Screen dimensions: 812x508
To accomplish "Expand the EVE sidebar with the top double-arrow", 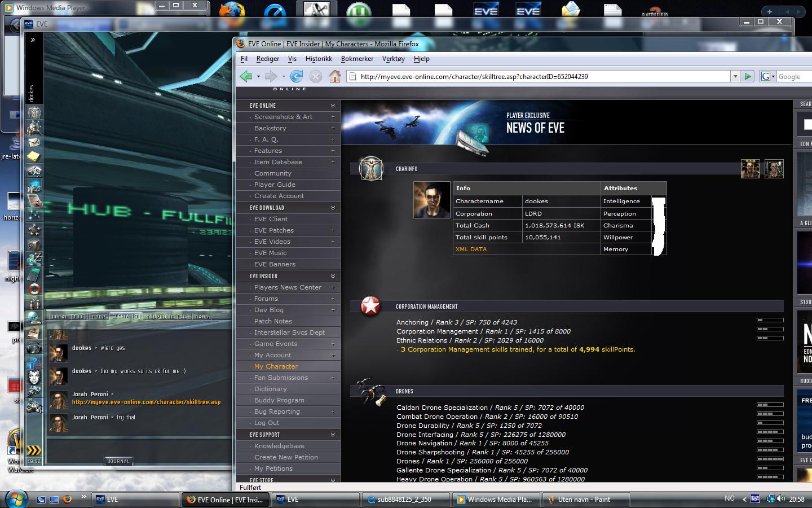I will pos(33,40).
